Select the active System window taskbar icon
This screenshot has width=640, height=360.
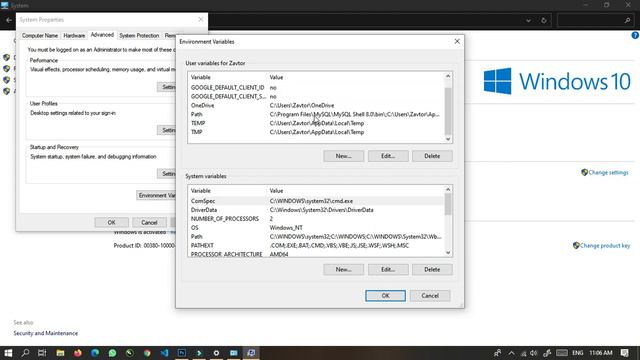[x=251, y=353]
